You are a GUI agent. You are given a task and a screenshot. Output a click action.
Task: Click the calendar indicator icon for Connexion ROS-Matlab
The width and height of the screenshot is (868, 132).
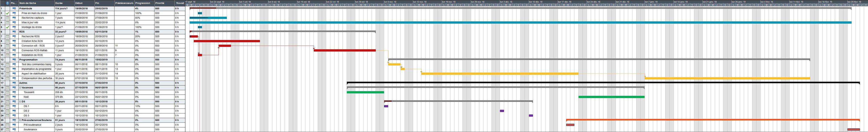coord(7,51)
